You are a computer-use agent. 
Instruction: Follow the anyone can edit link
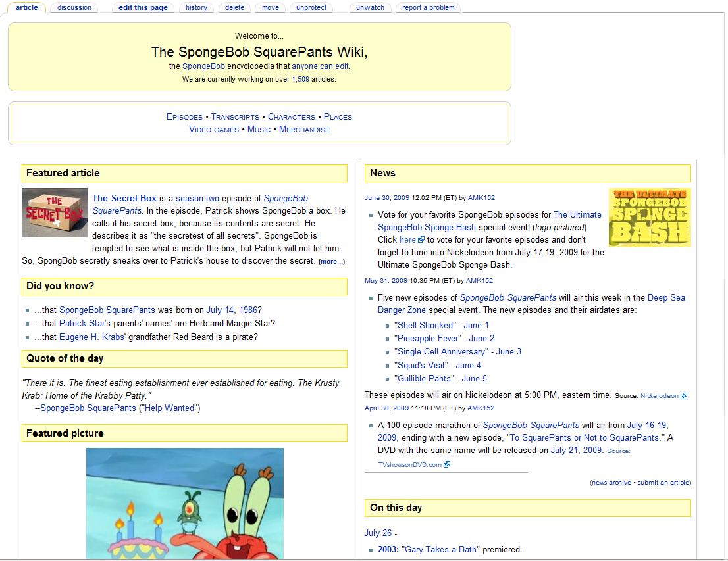coord(320,66)
